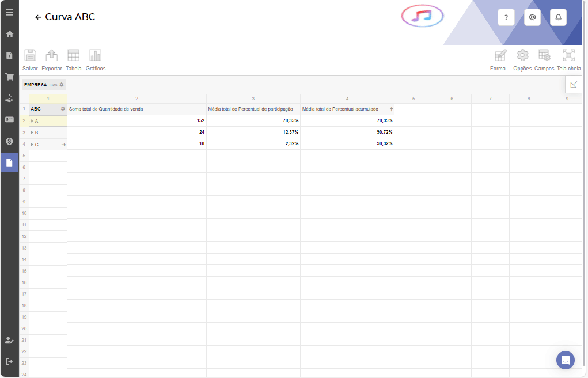Open the notifications bell
Image resolution: width=588 pixels, height=378 pixels.
pyautogui.click(x=558, y=17)
